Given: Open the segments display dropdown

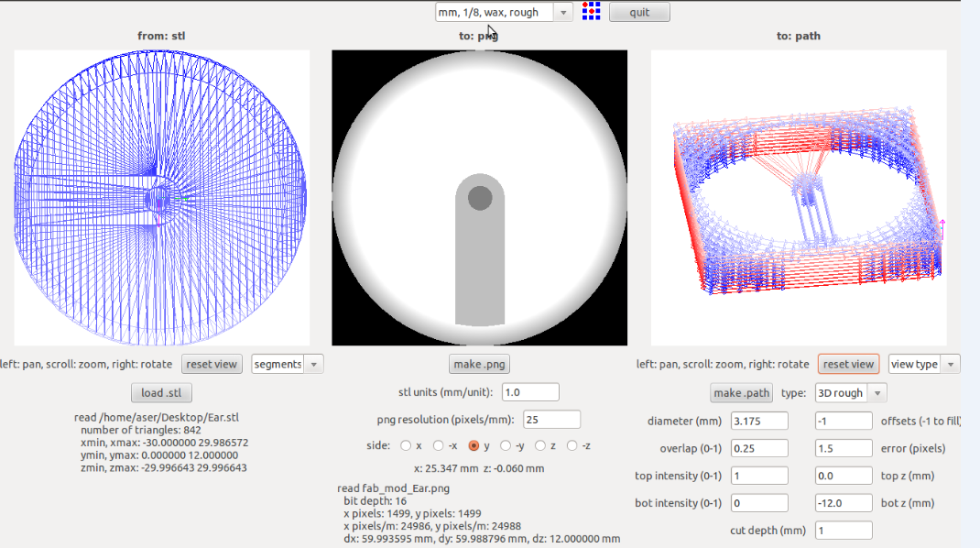Looking at the screenshot, I should pyautogui.click(x=288, y=364).
